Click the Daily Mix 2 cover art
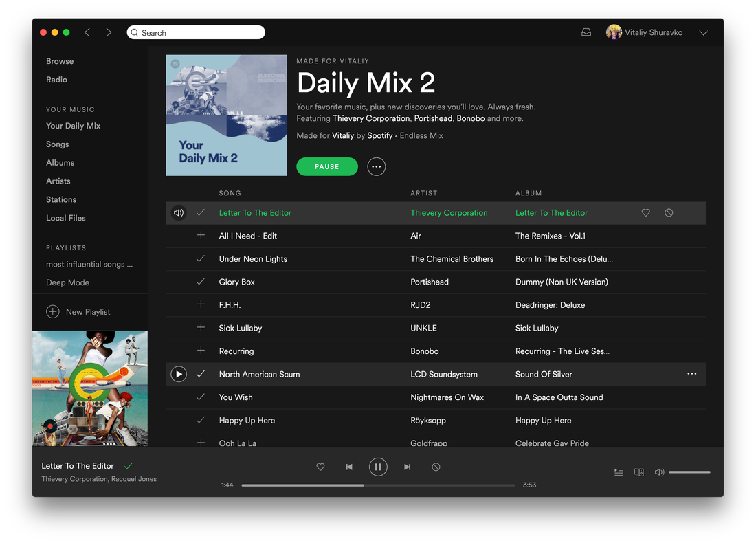Image resolution: width=756 pixels, height=543 pixels. pyautogui.click(x=227, y=115)
